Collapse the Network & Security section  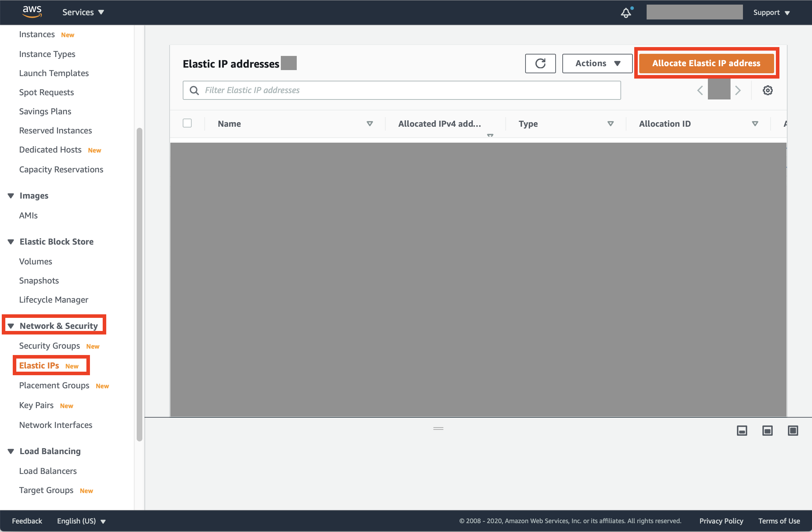(x=11, y=326)
